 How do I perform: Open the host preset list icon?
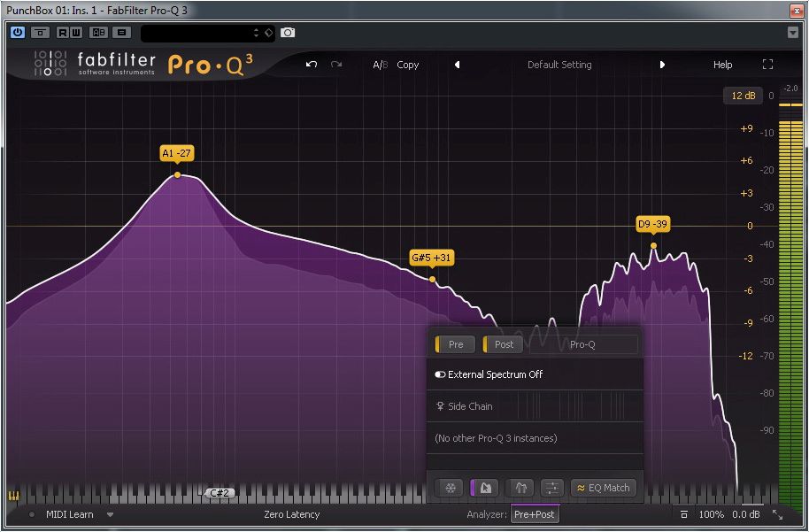click(122, 33)
